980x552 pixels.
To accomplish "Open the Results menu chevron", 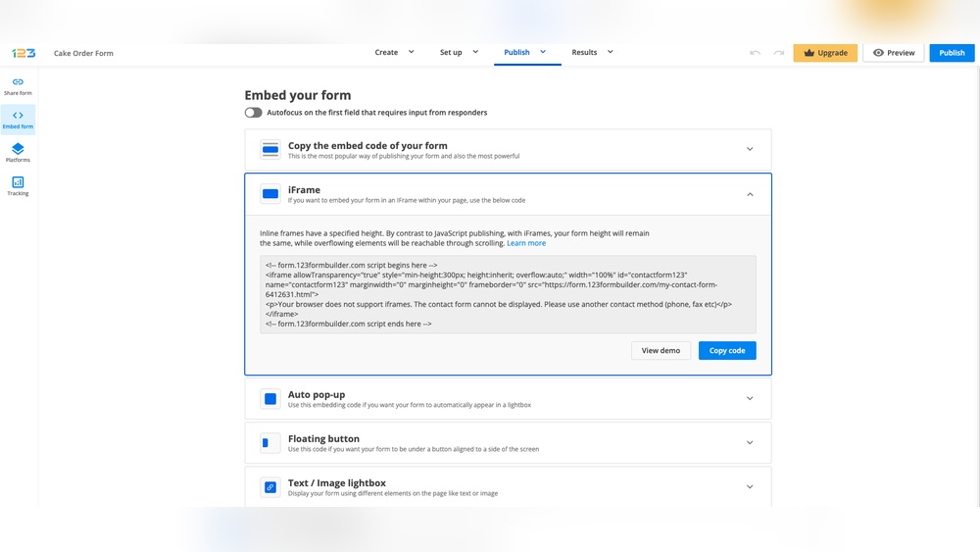I will tap(610, 52).
